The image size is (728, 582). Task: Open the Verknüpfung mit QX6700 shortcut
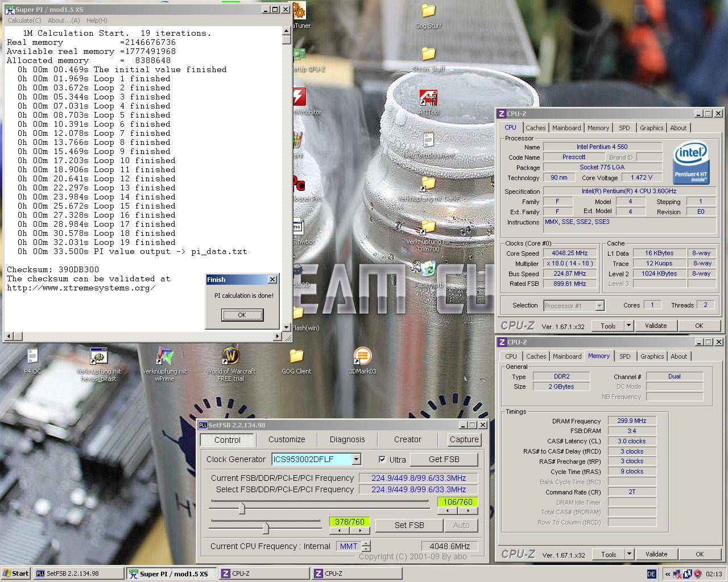(428, 227)
